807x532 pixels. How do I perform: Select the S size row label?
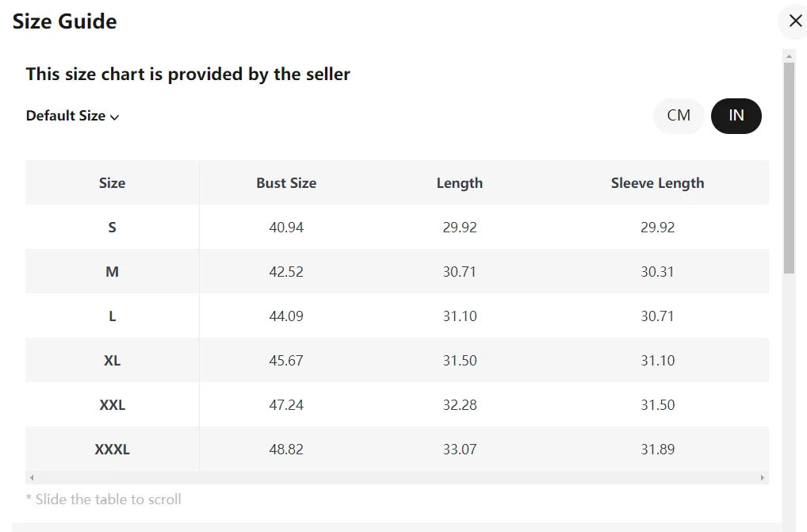click(112, 228)
